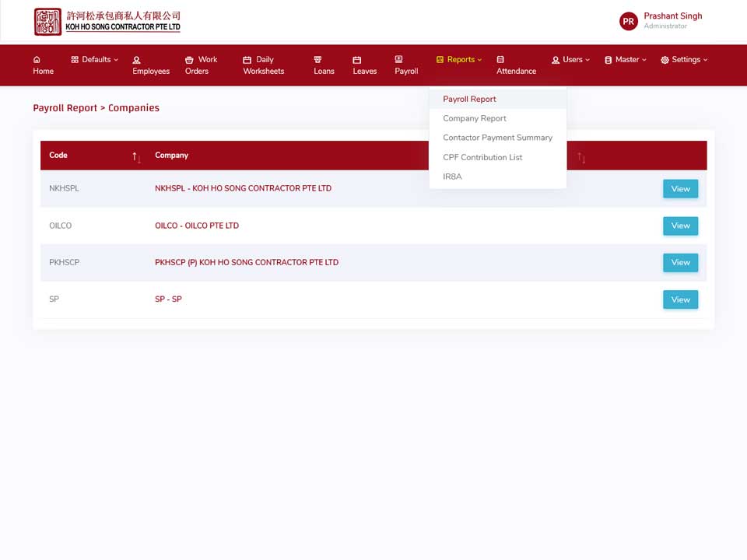This screenshot has height=560, width=747.
Task: Open PKHSCP (P) KOH HO SONG link
Action: tap(247, 262)
